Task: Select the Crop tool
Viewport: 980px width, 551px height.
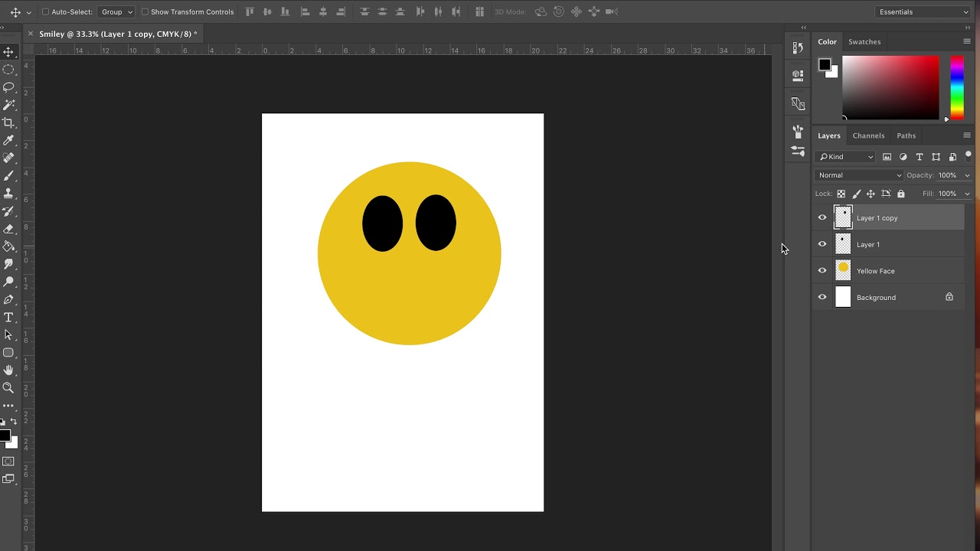Action: point(8,122)
